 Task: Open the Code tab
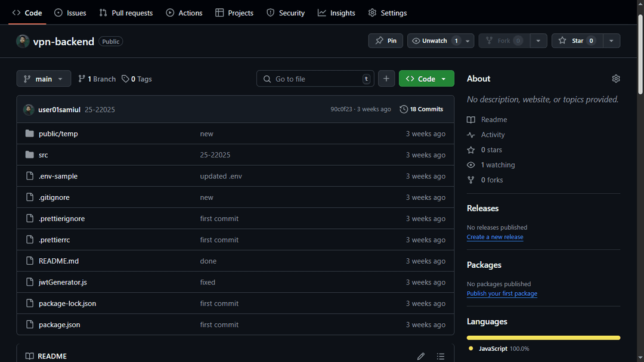[x=27, y=13]
